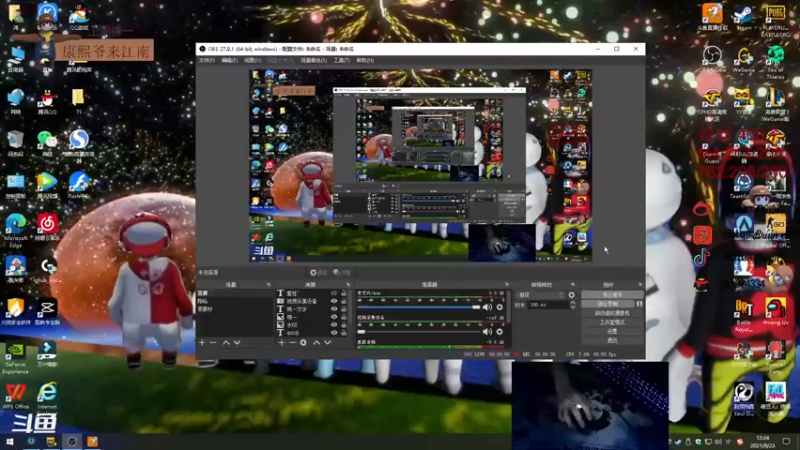This screenshot has width=800, height=450.
Task: Toggle visibility eye of 视频采集设备 source
Action: pyautogui.click(x=334, y=301)
